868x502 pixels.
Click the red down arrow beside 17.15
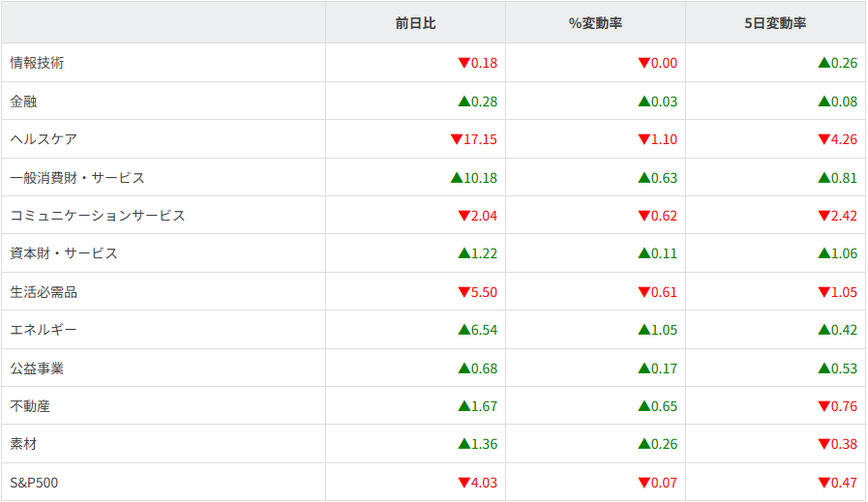[x=456, y=139]
